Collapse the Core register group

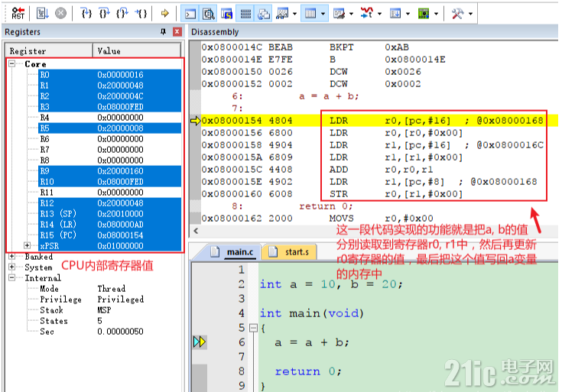pyautogui.click(x=11, y=63)
